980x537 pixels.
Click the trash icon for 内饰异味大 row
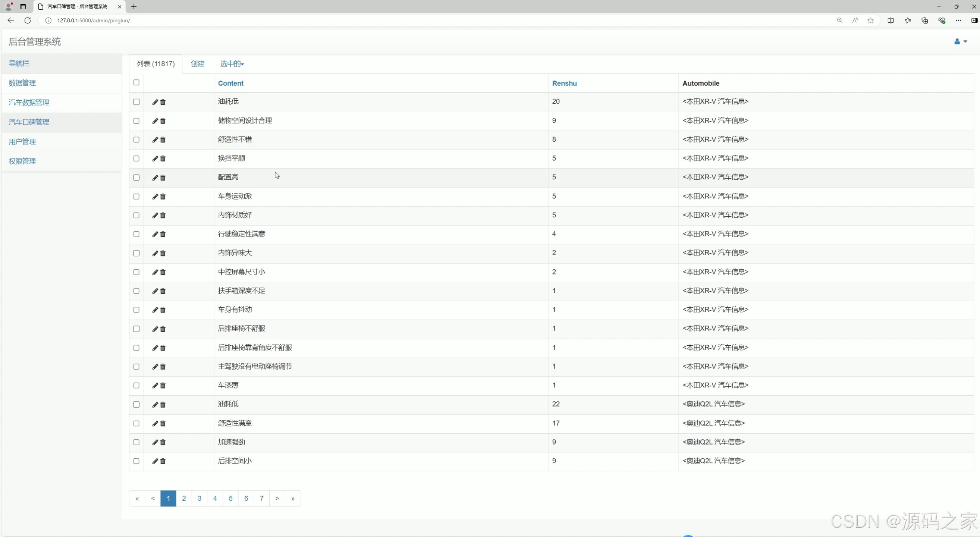coord(163,253)
